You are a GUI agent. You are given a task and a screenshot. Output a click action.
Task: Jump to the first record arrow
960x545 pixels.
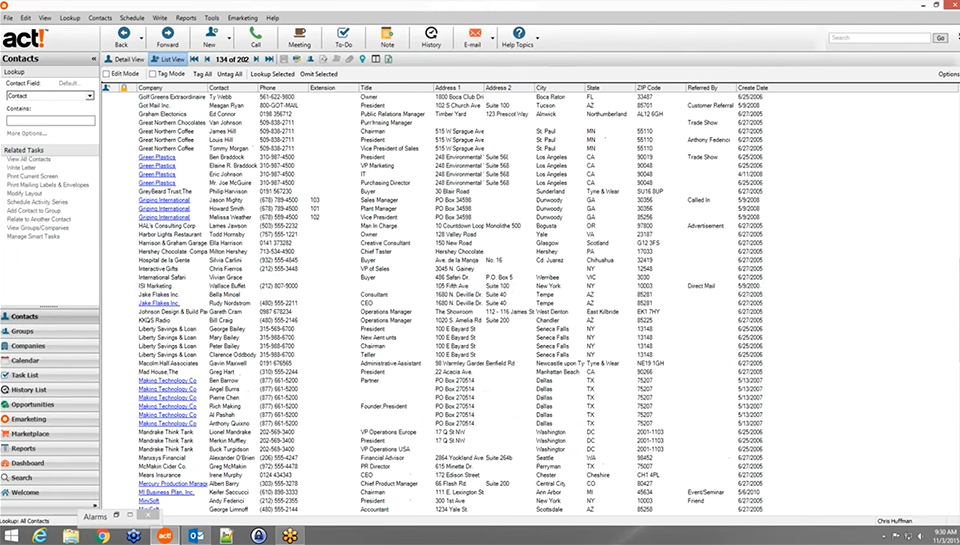[x=194, y=59]
